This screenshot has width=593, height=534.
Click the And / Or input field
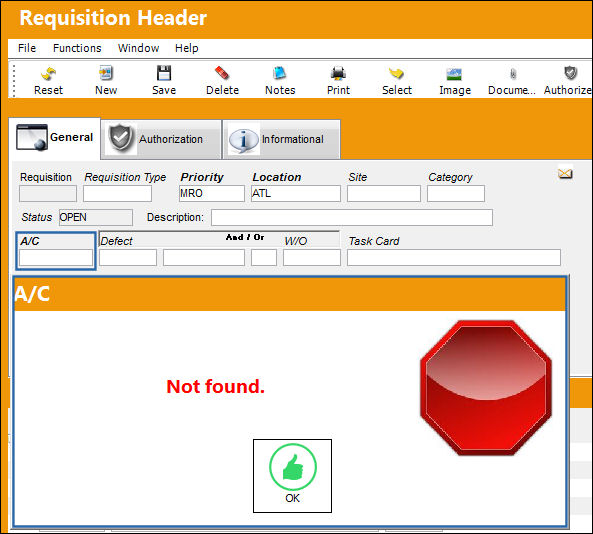pyautogui.click(x=264, y=258)
